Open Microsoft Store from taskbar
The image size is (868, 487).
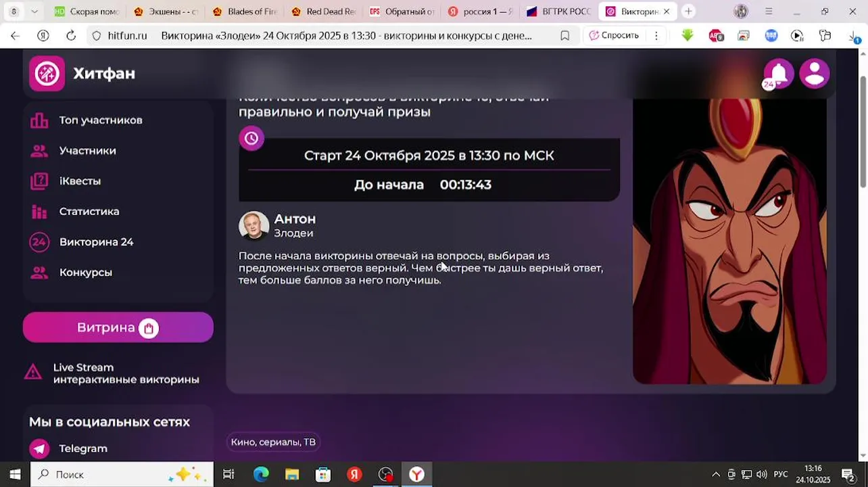click(x=323, y=474)
